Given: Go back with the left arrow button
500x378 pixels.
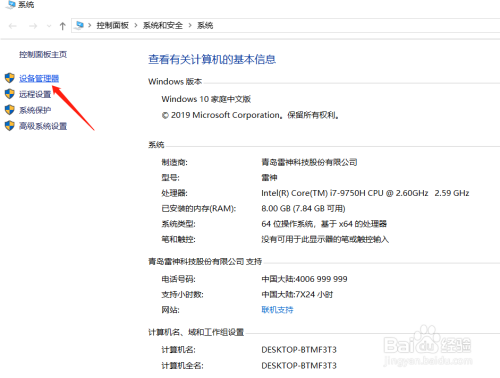Looking at the screenshot, I should pyautogui.click(x=13, y=26).
